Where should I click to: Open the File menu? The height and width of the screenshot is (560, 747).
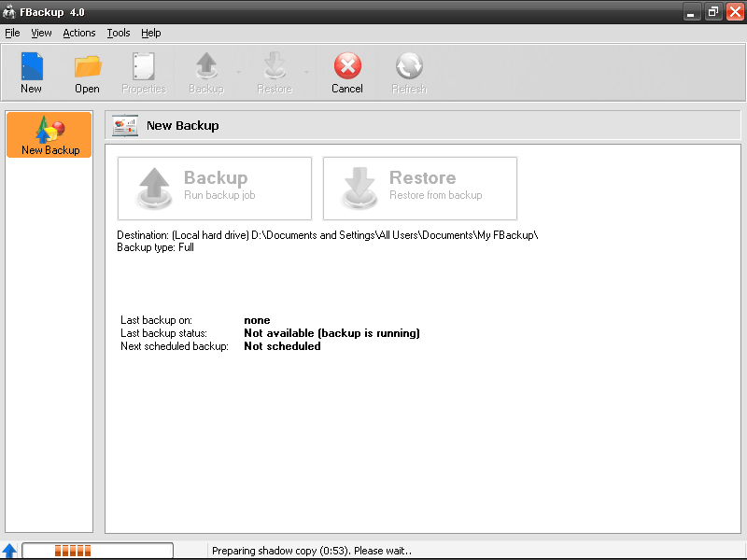[12, 33]
